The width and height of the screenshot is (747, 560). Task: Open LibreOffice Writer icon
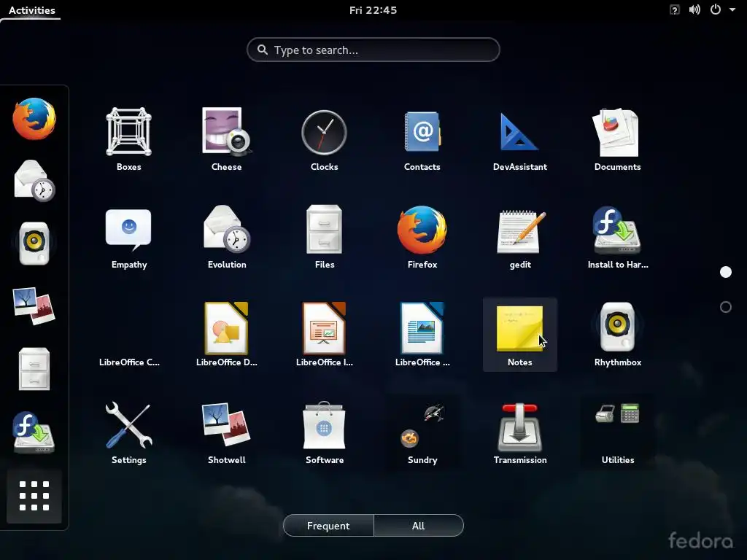(x=422, y=334)
